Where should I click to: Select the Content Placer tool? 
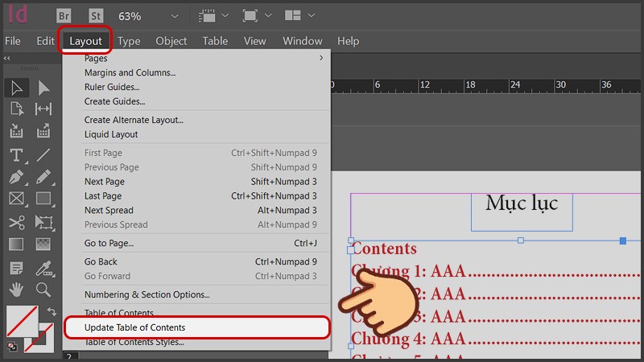(x=43, y=131)
